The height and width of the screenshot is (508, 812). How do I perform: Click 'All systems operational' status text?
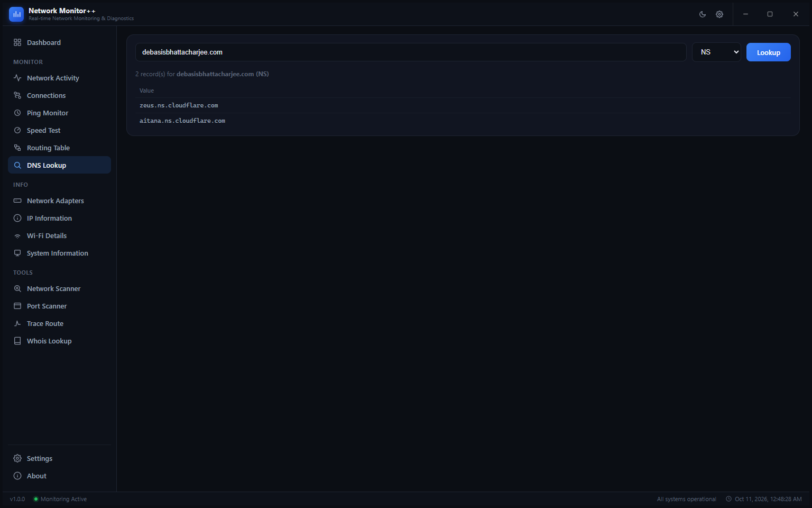tap(687, 499)
